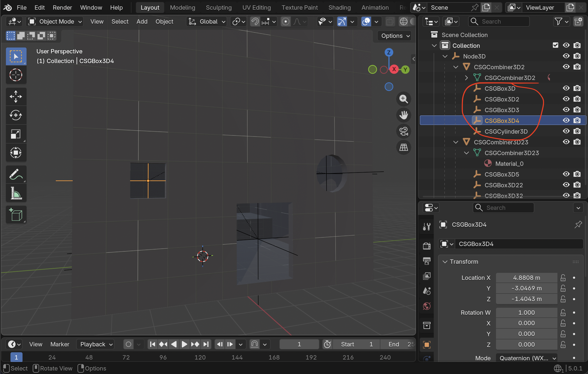Switch to the Sculpting workspace tab
Screen dimensions: 588x374
click(219, 8)
